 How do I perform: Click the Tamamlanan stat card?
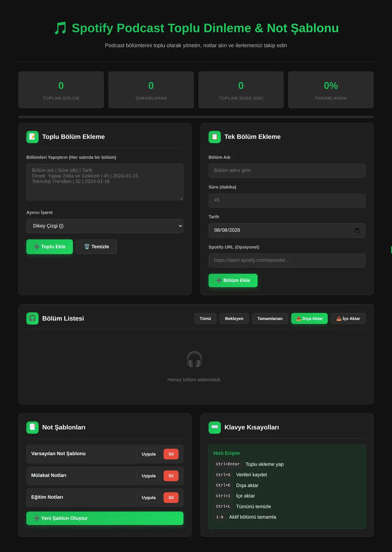151,90
